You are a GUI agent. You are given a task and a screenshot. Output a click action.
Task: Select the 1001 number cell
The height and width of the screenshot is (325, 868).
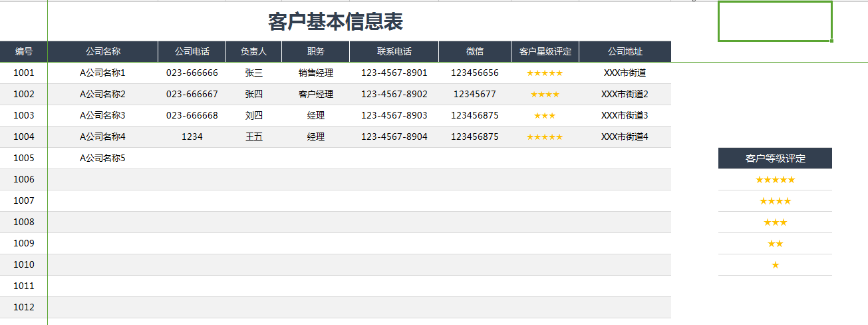click(24, 73)
